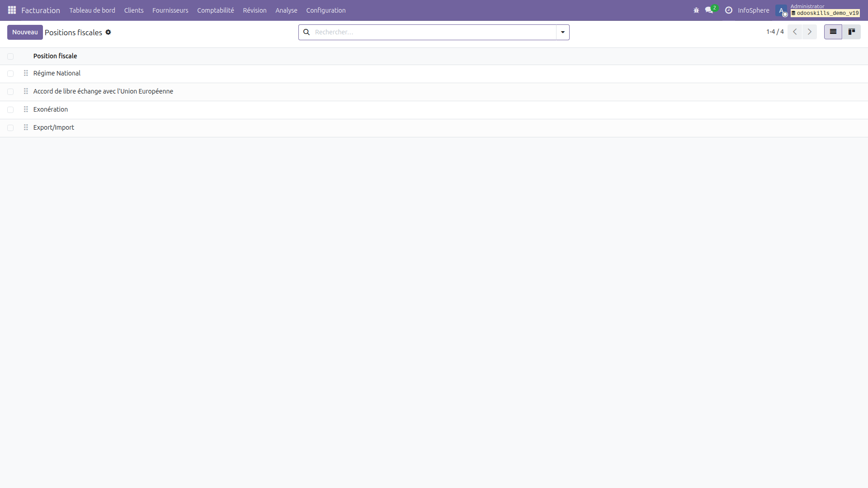Grab the Exonération row drag handle
Viewport: 868px width, 488px height.
26,109
